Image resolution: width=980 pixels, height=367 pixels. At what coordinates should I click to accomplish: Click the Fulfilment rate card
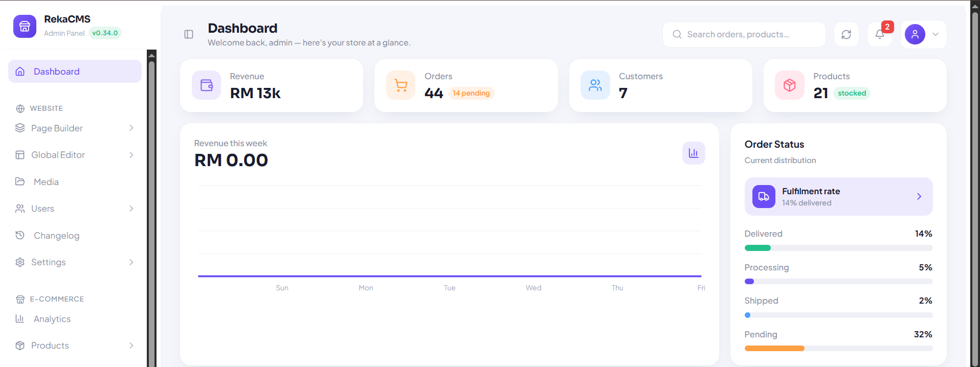[x=838, y=196]
